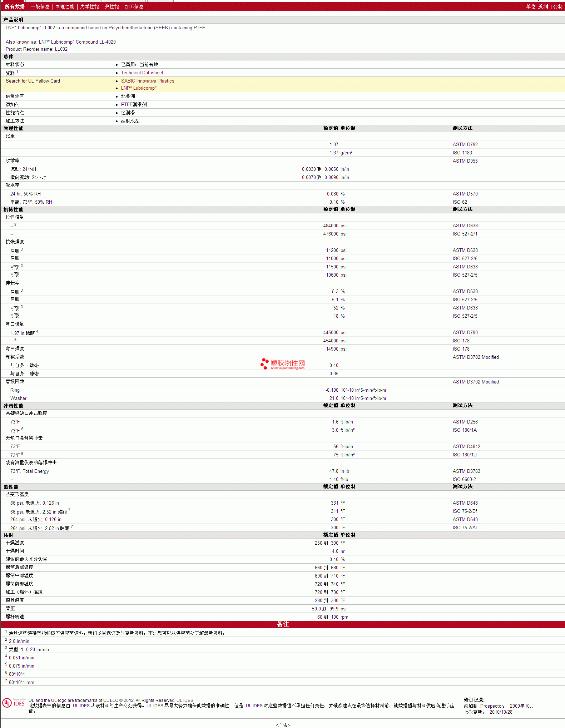
Task: Switch to the 热性能 tab
Action: click(112, 6)
